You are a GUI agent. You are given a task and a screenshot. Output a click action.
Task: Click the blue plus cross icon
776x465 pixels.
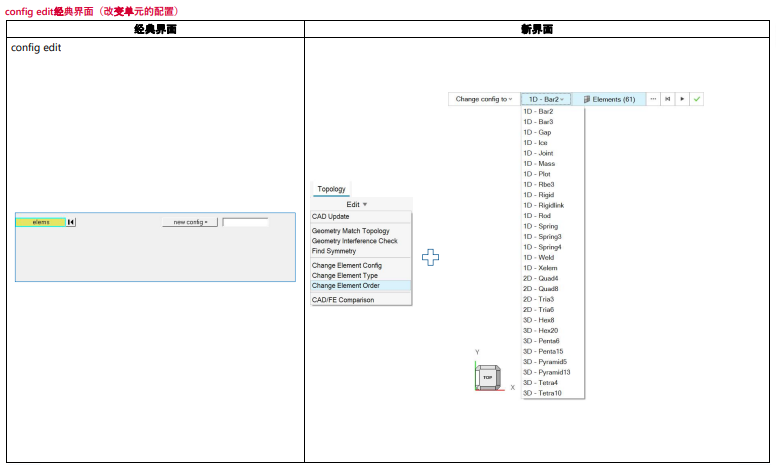point(430,257)
